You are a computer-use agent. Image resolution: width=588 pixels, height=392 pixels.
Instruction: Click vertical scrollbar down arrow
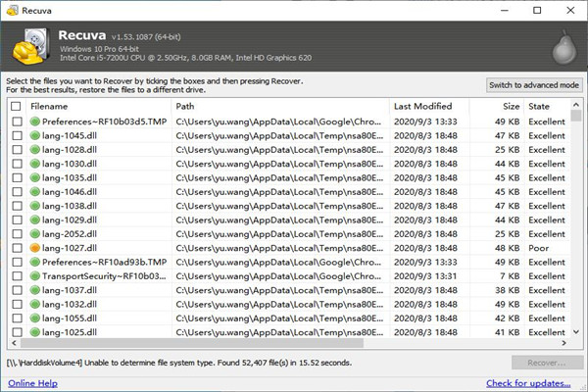(x=576, y=332)
